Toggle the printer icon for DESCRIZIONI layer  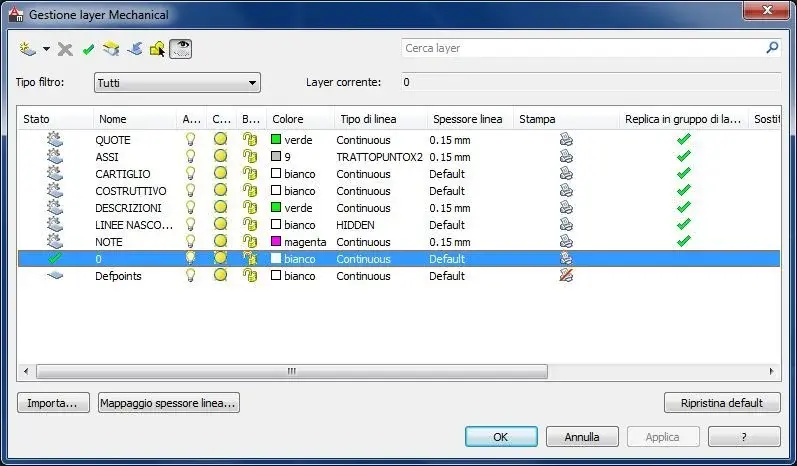(x=566, y=207)
